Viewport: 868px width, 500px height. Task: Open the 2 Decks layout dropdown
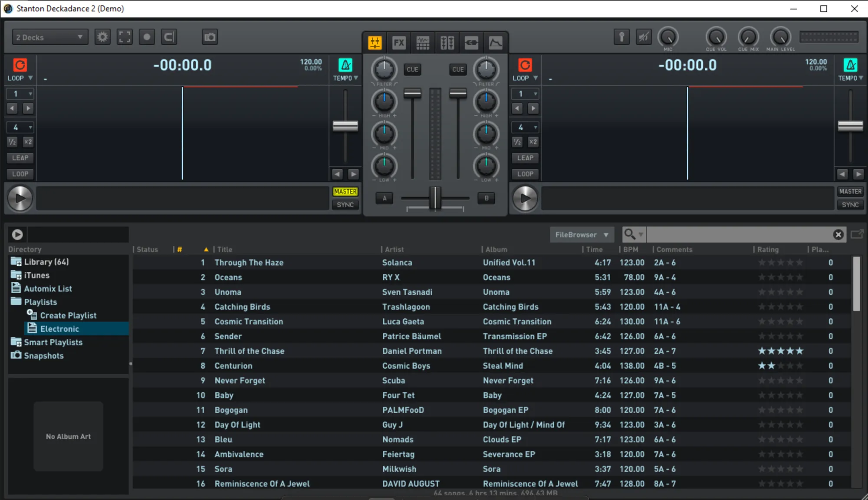click(49, 37)
